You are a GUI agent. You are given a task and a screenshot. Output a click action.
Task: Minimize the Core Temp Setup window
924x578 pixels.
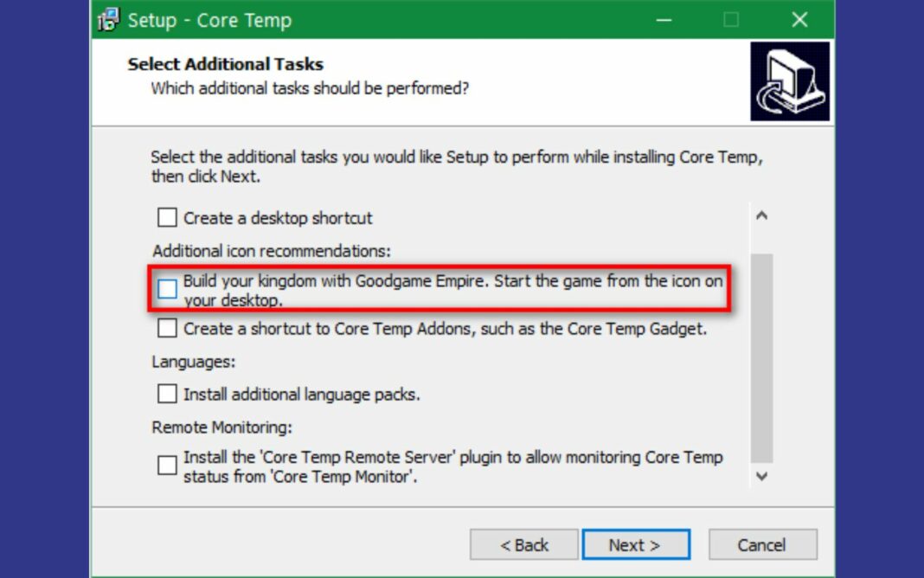(664, 20)
